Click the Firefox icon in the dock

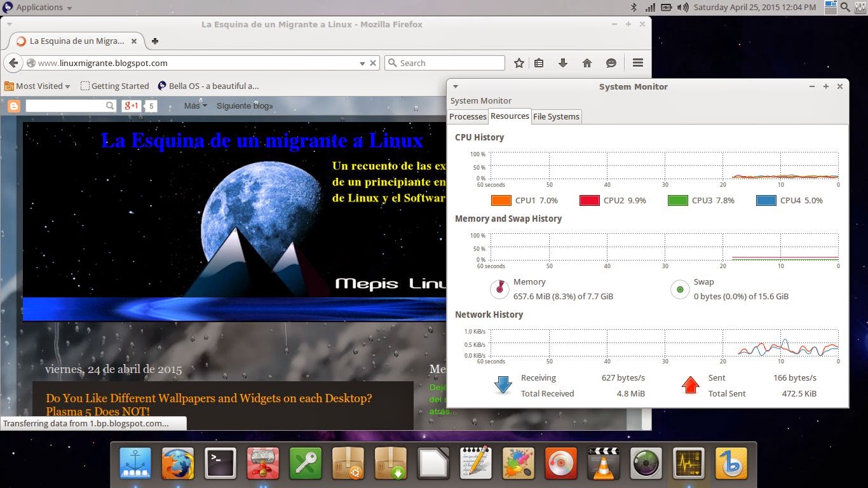point(178,463)
